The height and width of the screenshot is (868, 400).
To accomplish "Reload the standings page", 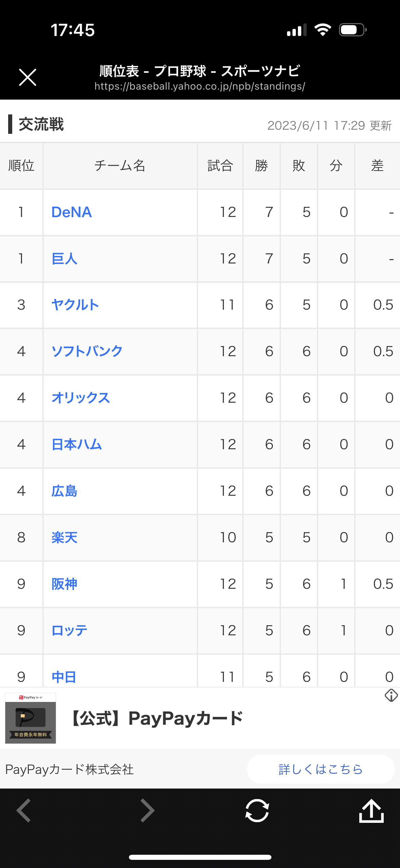I will point(257,811).
